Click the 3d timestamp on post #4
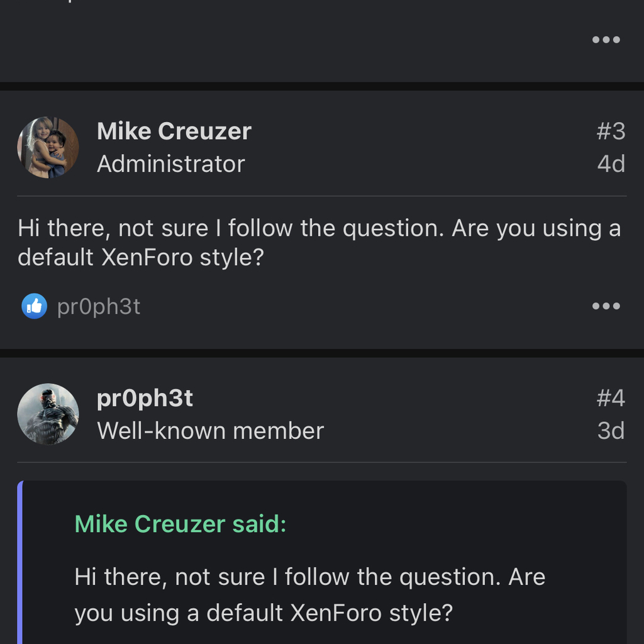 (x=611, y=430)
